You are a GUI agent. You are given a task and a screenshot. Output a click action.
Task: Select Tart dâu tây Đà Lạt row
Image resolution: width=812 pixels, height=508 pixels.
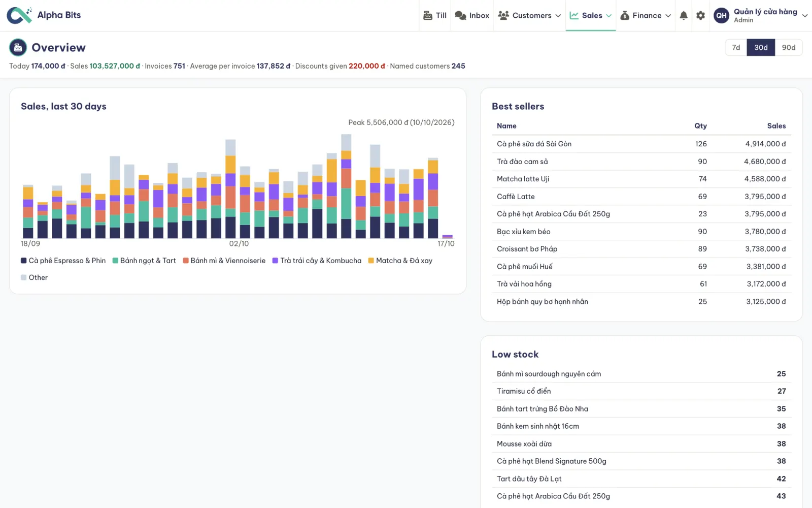coord(641,479)
